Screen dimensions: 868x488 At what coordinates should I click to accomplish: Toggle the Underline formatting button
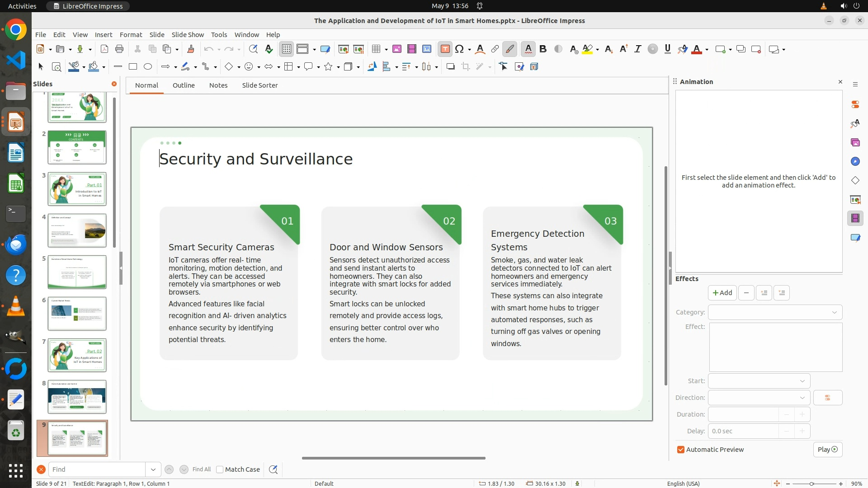tap(667, 49)
